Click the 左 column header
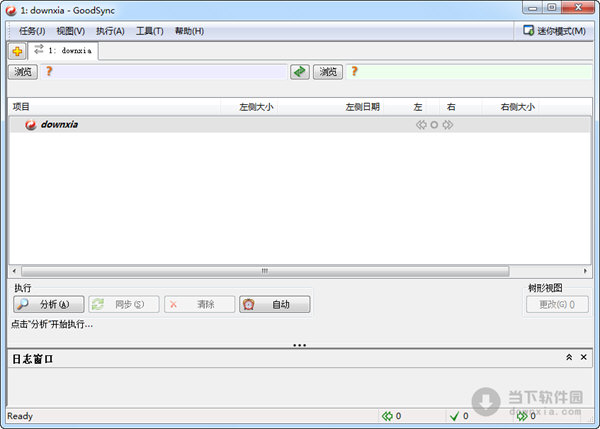 [418, 107]
